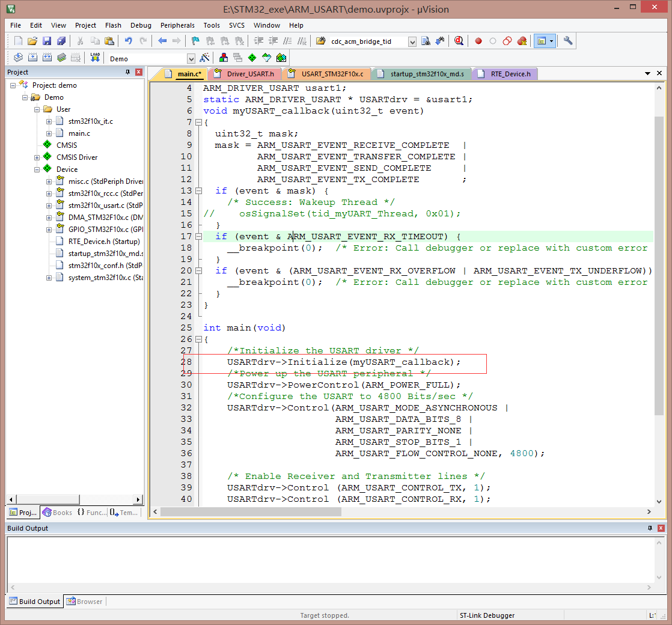Screen dimensions: 672x625
Task: Collapse the Project: demo tree node
Action: point(13,85)
